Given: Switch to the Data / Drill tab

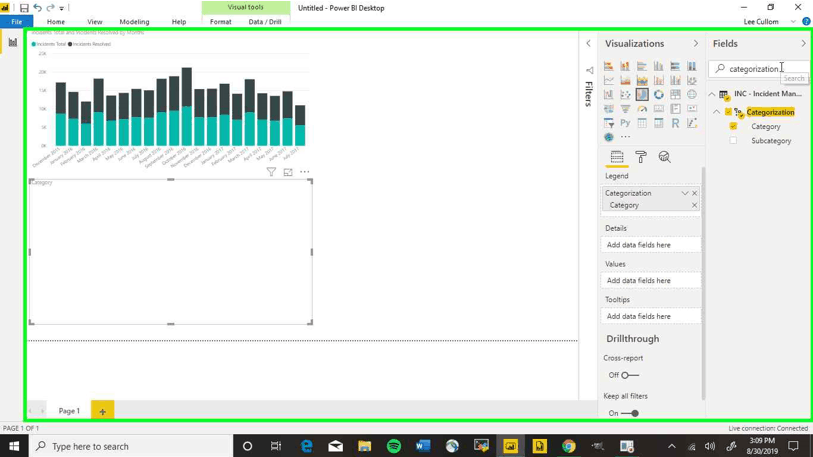Looking at the screenshot, I should pos(265,22).
